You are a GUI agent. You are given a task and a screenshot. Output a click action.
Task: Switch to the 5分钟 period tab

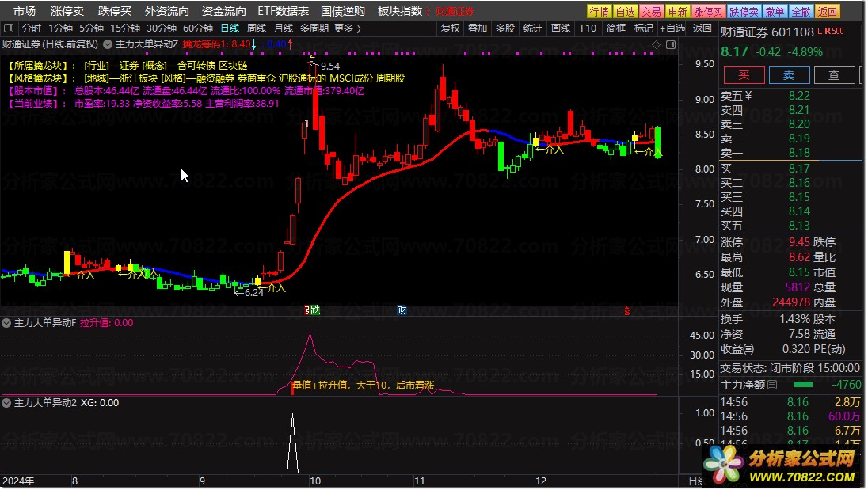(91, 28)
